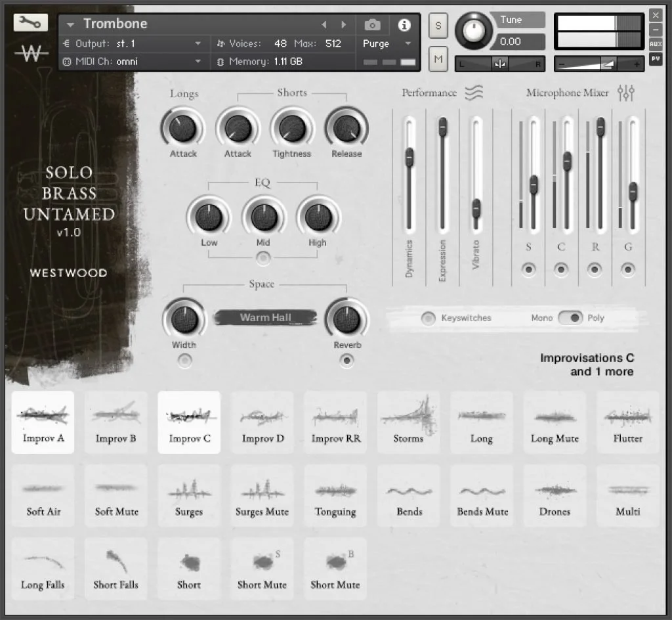Select the Multi articulation
Viewport: 672px width, 620px height.
628,496
